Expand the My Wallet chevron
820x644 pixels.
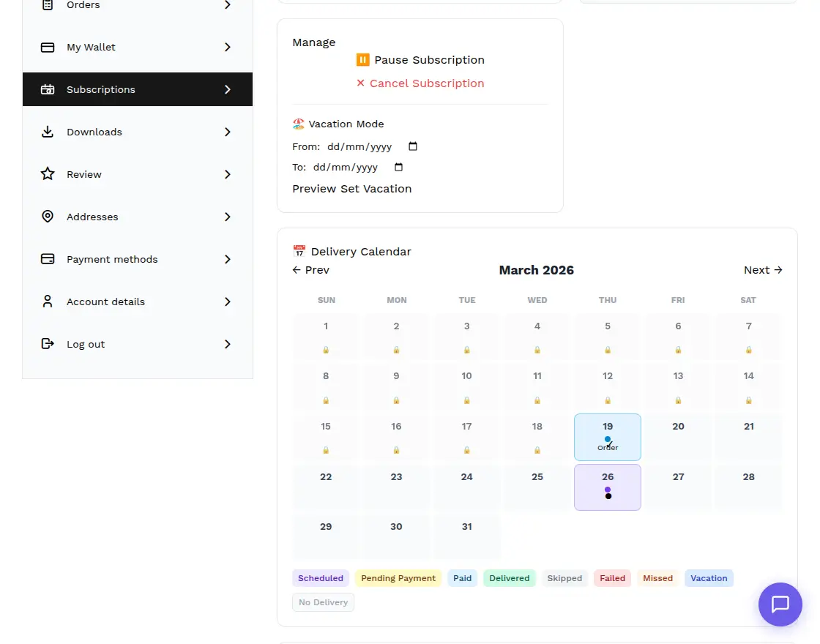click(x=227, y=47)
